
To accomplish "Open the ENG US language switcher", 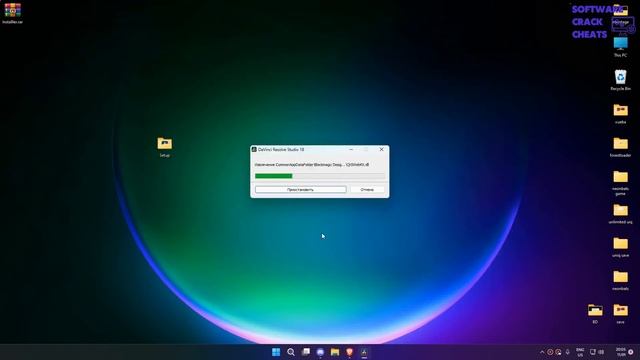I will 580,352.
